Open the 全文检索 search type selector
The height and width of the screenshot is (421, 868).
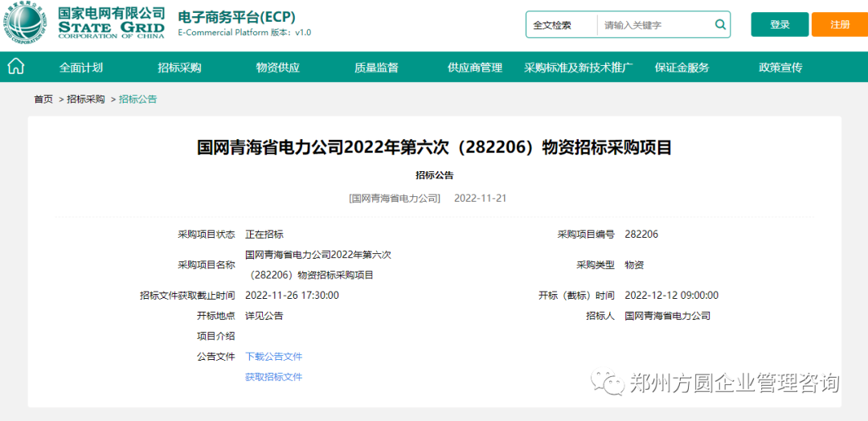pyautogui.click(x=561, y=25)
